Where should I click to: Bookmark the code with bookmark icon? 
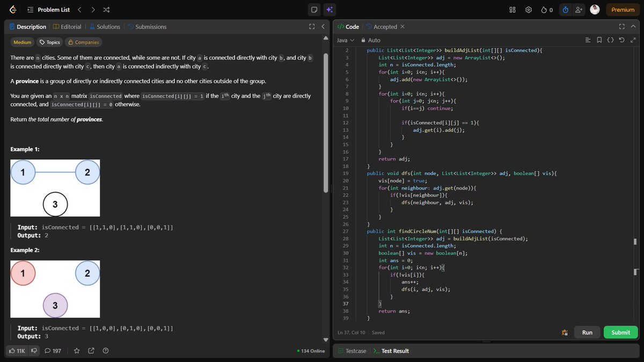pos(599,40)
